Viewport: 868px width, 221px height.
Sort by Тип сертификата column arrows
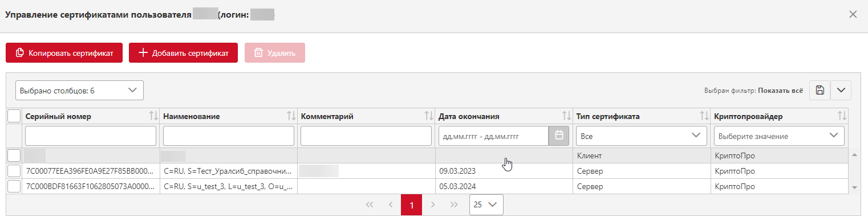(x=704, y=116)
